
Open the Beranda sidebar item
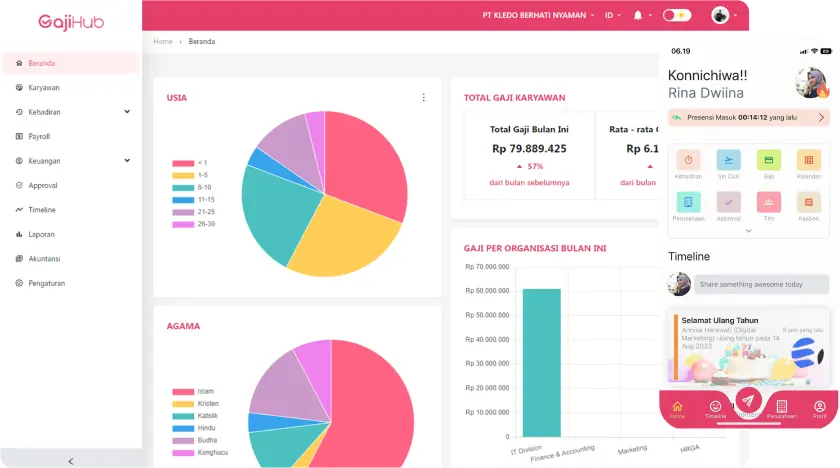[71, 63]
